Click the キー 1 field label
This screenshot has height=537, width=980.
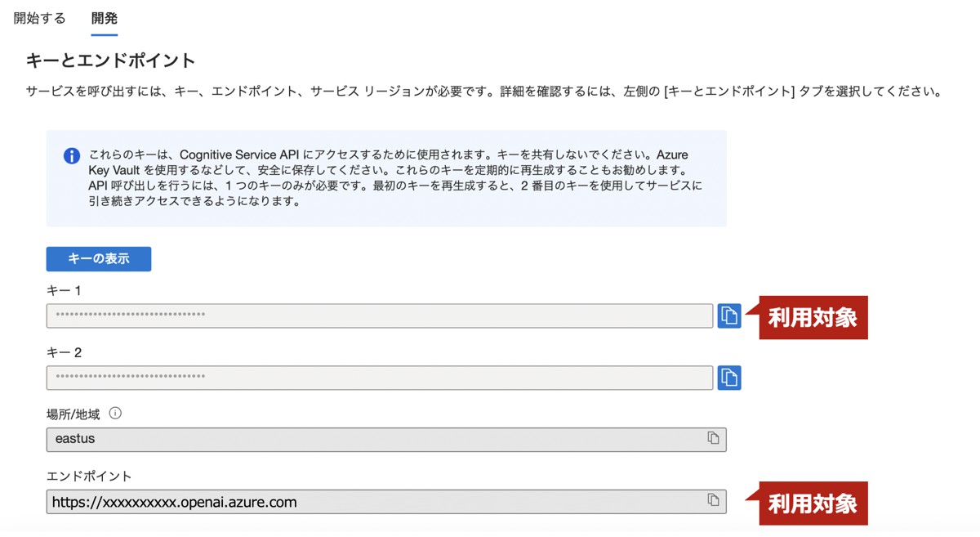[64, 290]
